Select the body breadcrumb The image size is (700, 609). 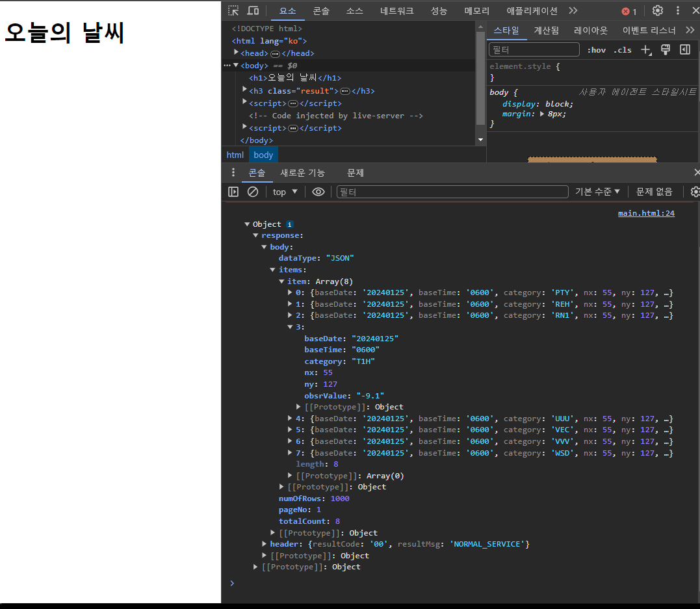263,155
